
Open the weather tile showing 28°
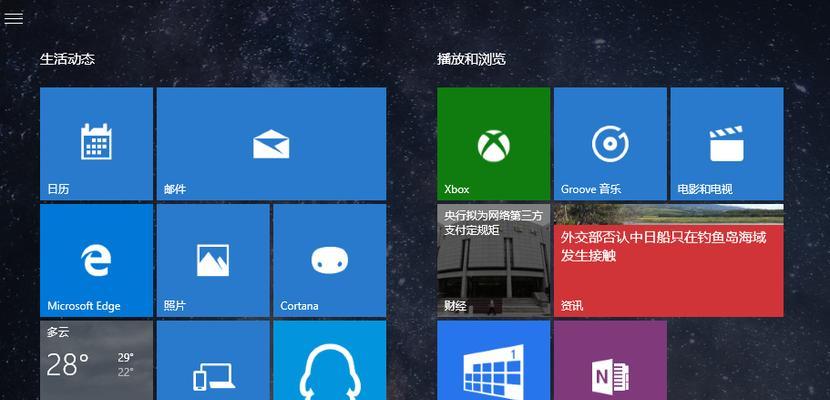point(96,360)
